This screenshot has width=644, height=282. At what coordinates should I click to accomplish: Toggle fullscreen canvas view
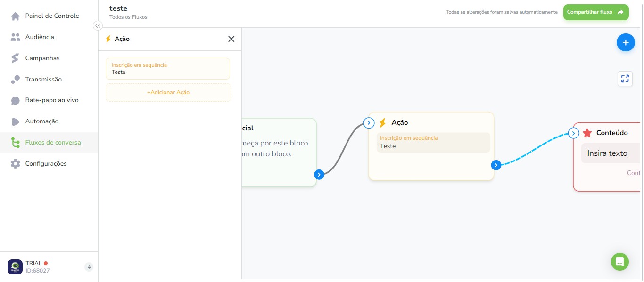[625, 79]
